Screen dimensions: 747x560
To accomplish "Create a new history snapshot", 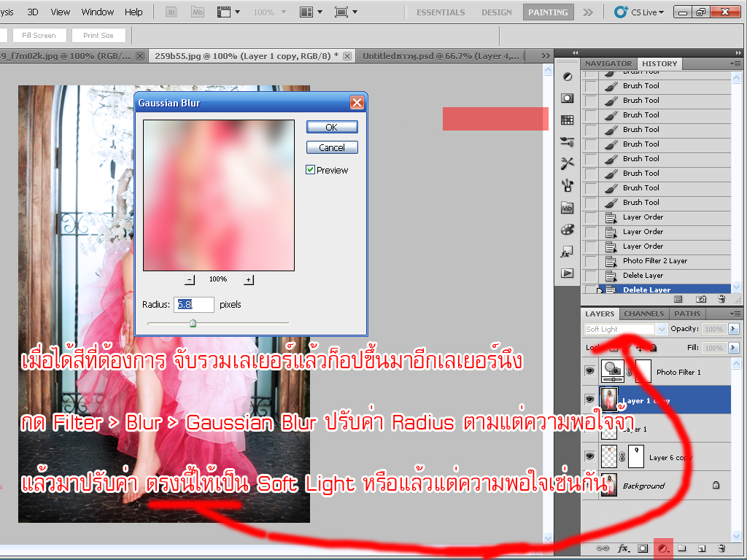I will 701,299.
